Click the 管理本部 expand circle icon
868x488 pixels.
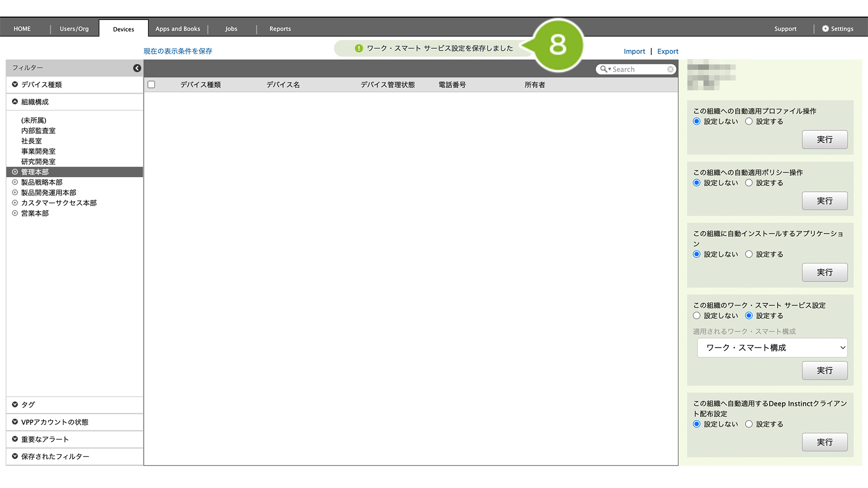15,172
